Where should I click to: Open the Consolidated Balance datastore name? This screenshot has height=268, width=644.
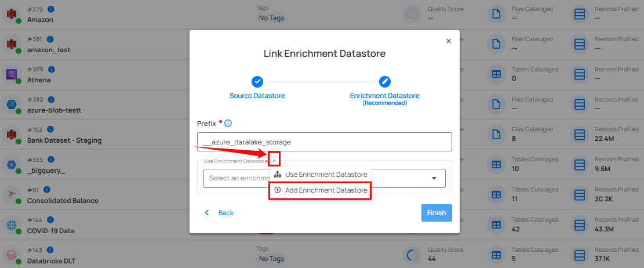point(63,201)
